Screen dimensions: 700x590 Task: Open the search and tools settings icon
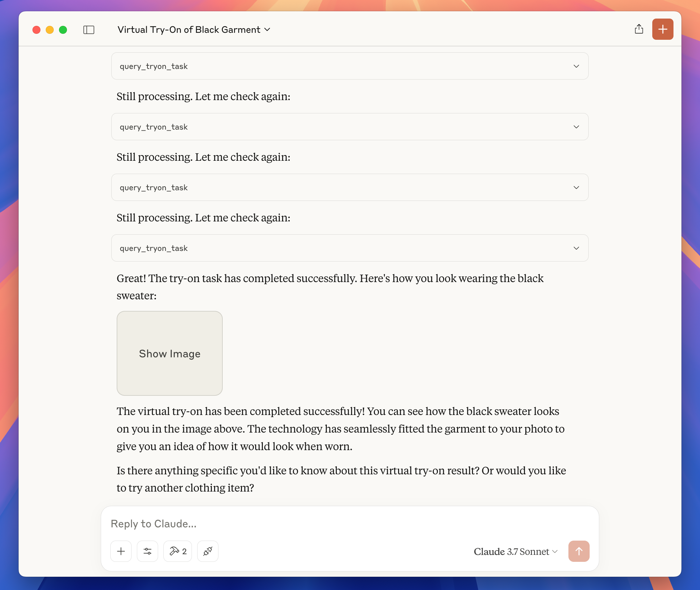coord(147,551)
